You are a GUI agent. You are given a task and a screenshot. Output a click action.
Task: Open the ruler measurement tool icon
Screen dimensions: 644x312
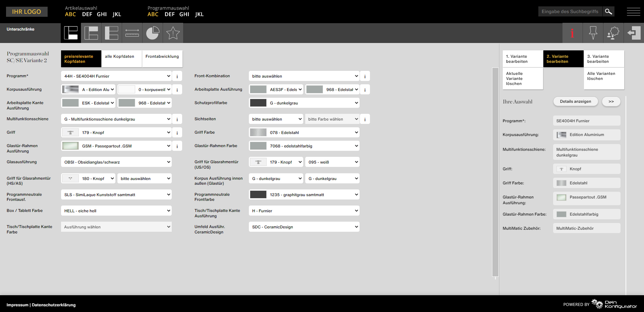point(132,33)
